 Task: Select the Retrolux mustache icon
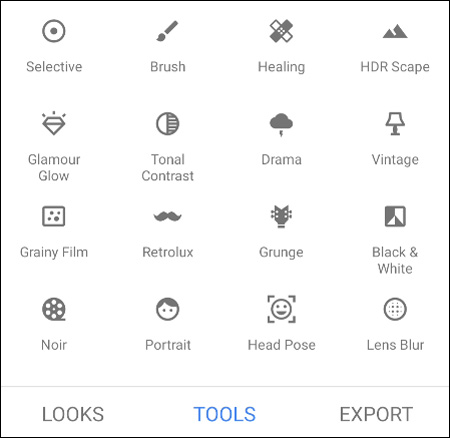click(x=167, y=217)
